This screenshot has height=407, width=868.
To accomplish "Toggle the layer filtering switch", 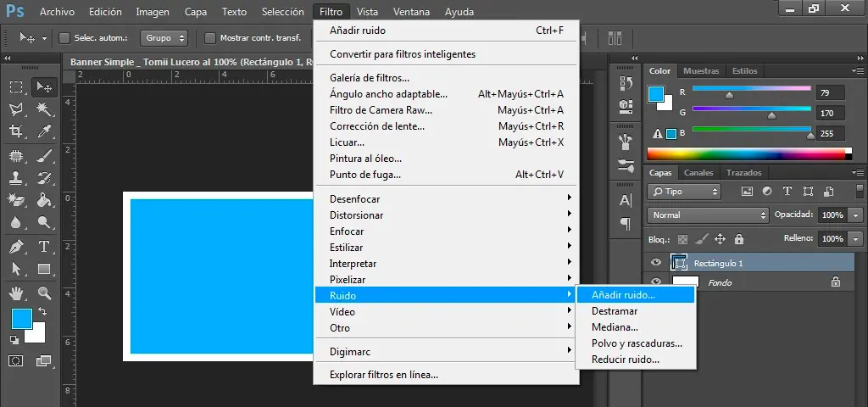I will pos(860,191).
